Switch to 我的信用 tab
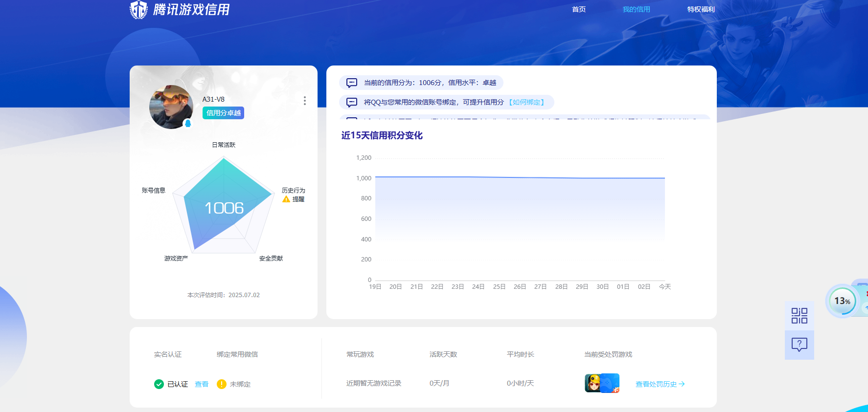 [636, 9]
